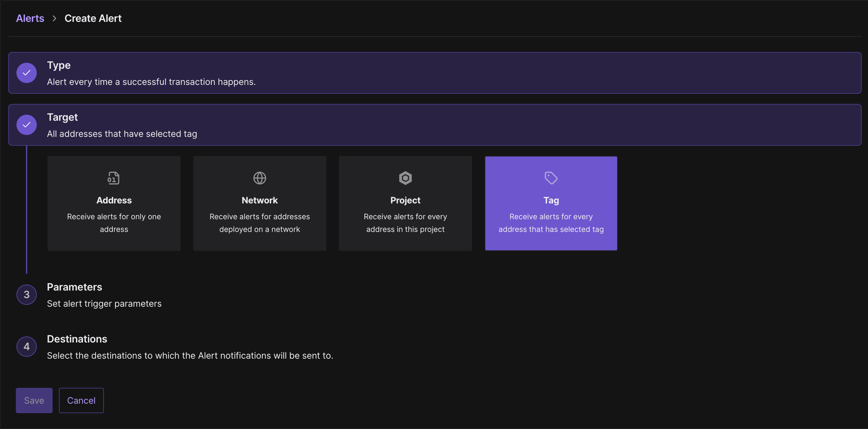Collapse the Target step panel
This screenshot has width=868, height=429.
pyautogui.click(x=435, y=125)
